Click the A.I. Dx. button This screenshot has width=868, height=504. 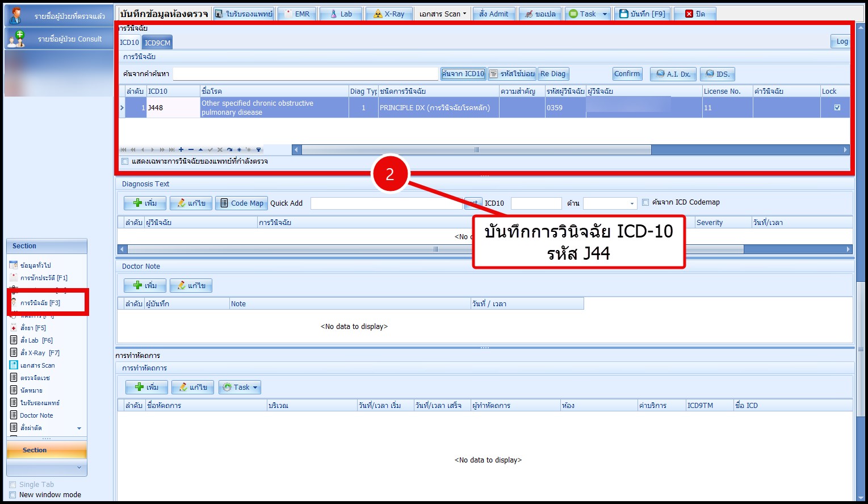[x=673, y=74]
